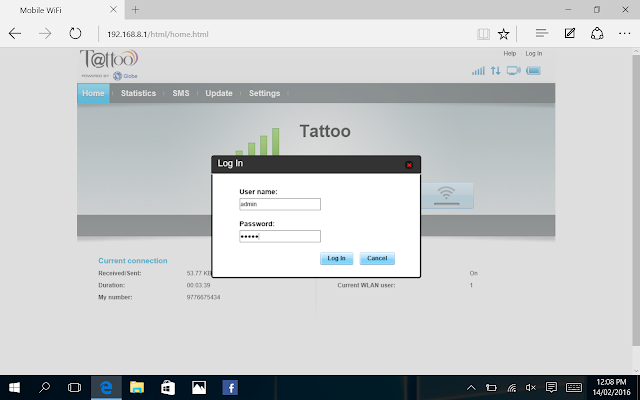Screen dimensions: 640x400
Task: Submit with the Log In button
Action: pos(336,258)
